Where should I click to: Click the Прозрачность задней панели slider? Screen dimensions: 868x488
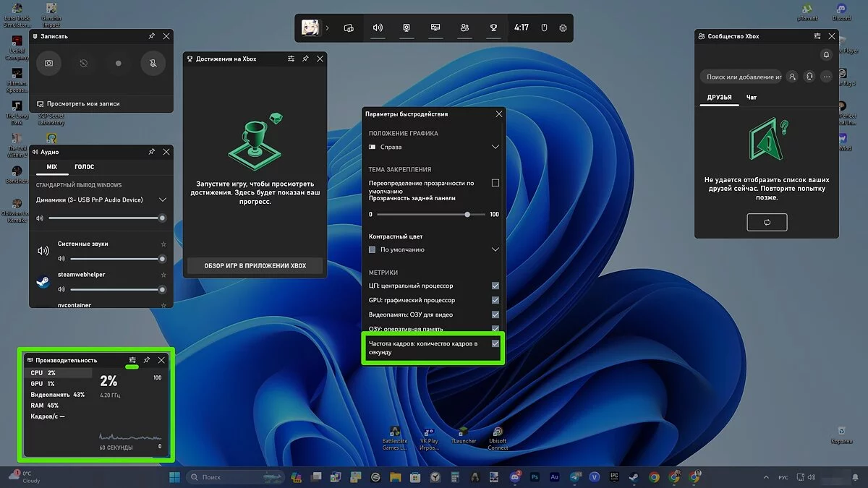434,215
